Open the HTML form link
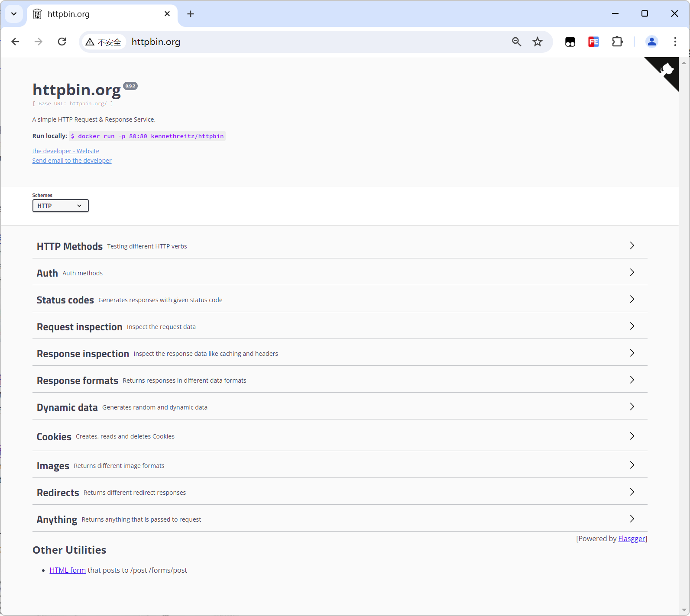This screenshot has height=616, width=690. 68,570
